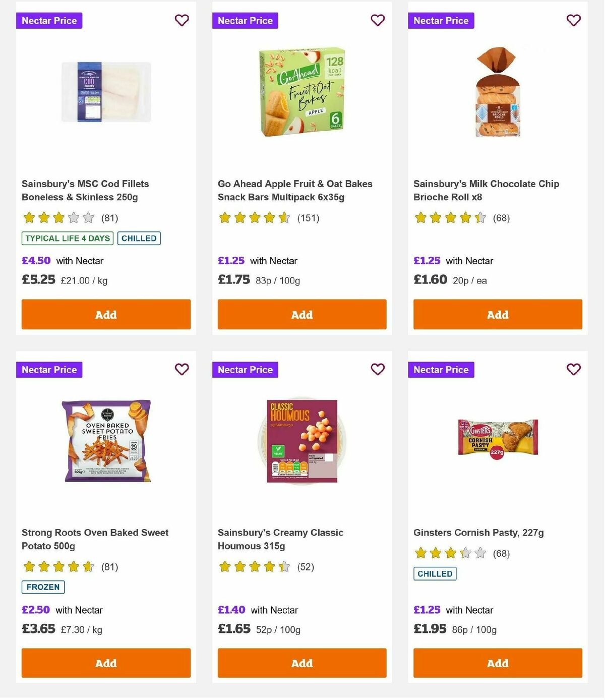Favourite the Milk Chocolate Chip Brioche Roll
Image resolution: width=605 pixels, height=700 pixels.
(573, 20)
